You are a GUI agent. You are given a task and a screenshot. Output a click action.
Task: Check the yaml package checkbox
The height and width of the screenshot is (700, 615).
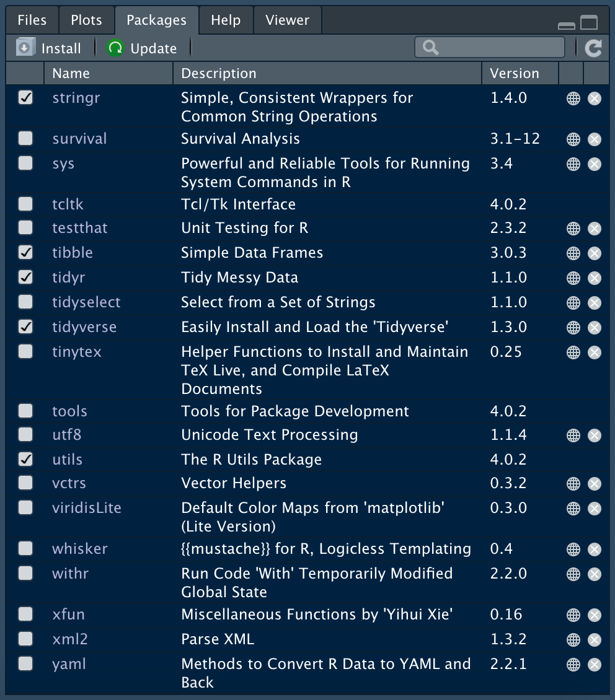(x=25, y=663)
